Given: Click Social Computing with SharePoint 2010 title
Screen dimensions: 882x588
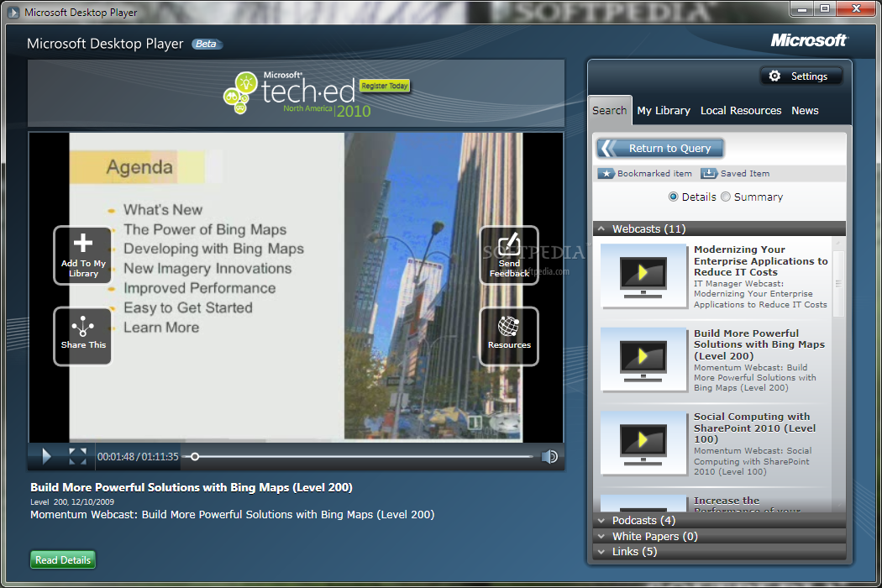Looking at the screenshot, I should point(755,428).
